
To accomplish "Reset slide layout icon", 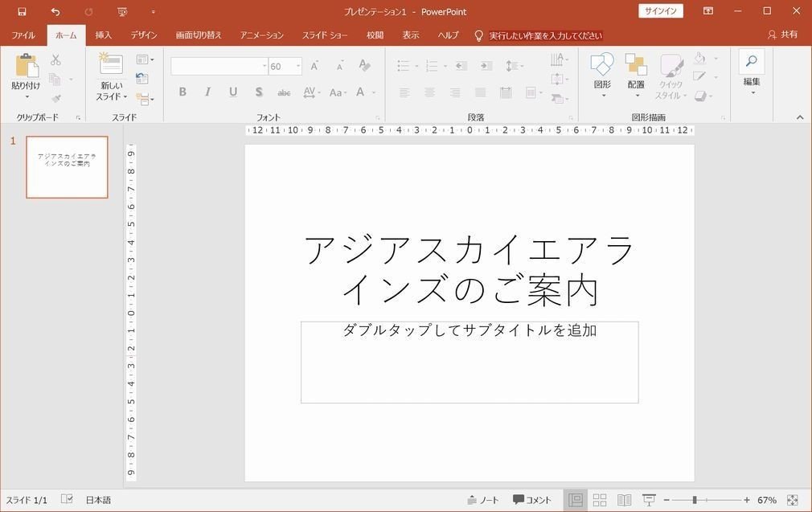I will (x=141, y=78).
